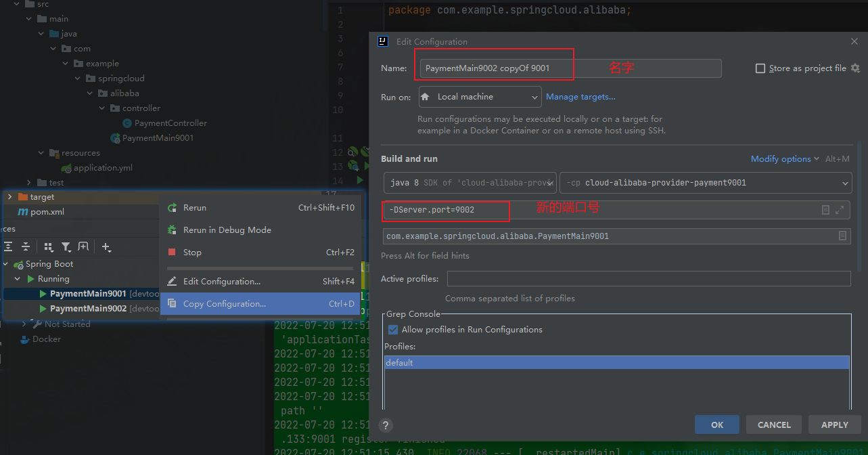Click the Name input field
Viewport: 868px width, 455px height.
click(570, 68)
